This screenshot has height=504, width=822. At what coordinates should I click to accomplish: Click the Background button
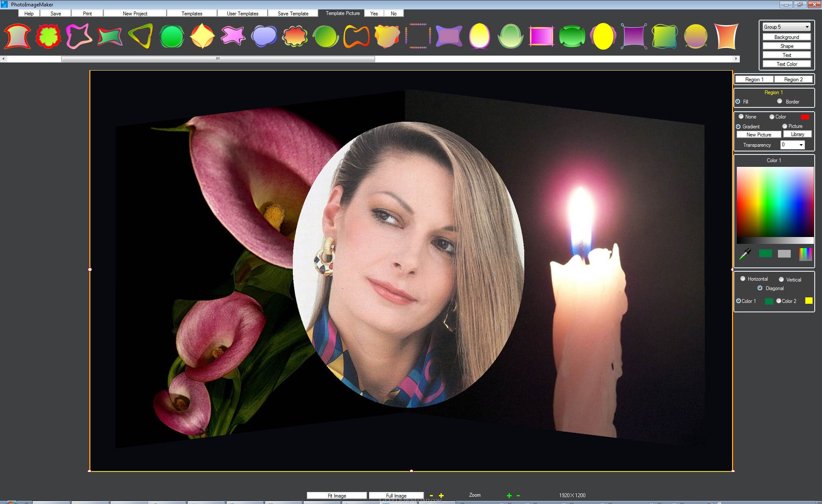click(786, 37)
